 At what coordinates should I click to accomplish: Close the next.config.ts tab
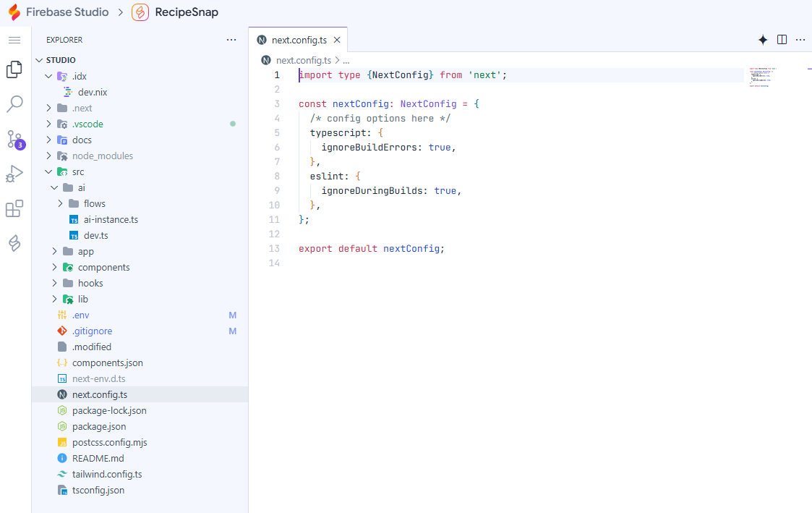336,40
